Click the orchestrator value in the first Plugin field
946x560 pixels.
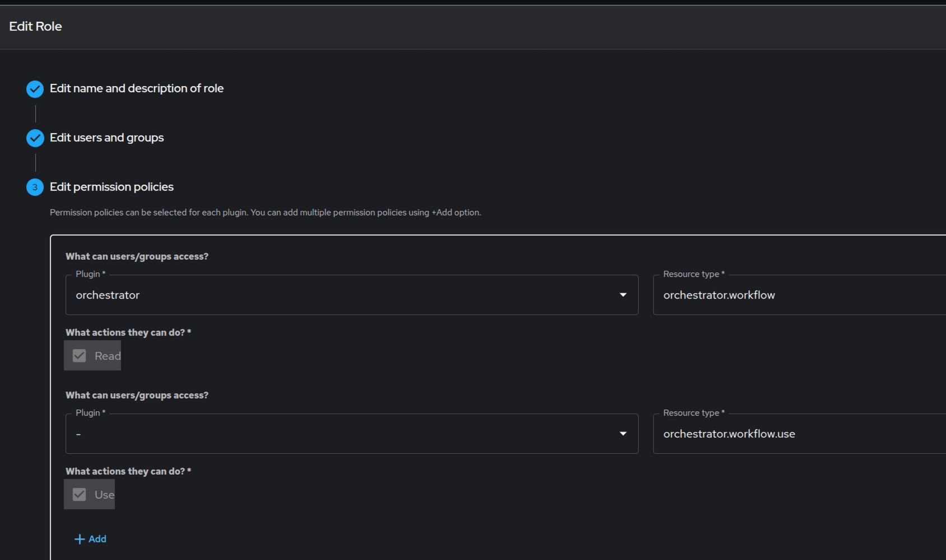pyautogui.click(x=108, y=295)
